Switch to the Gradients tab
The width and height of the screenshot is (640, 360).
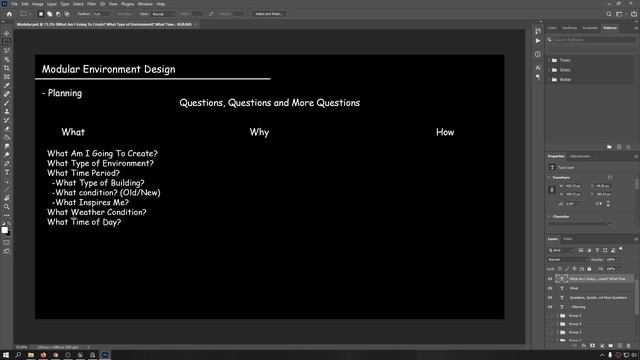pyautogui.click(x=590, y=28)
